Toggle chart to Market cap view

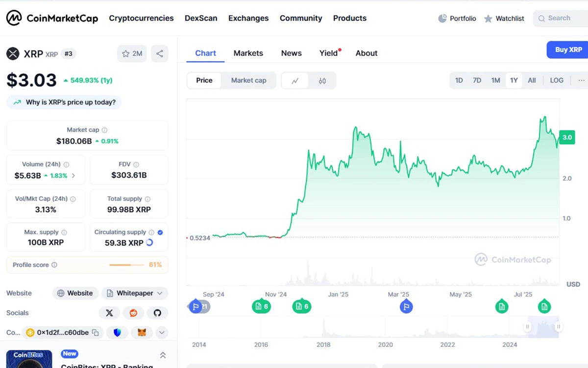[248, 80]
